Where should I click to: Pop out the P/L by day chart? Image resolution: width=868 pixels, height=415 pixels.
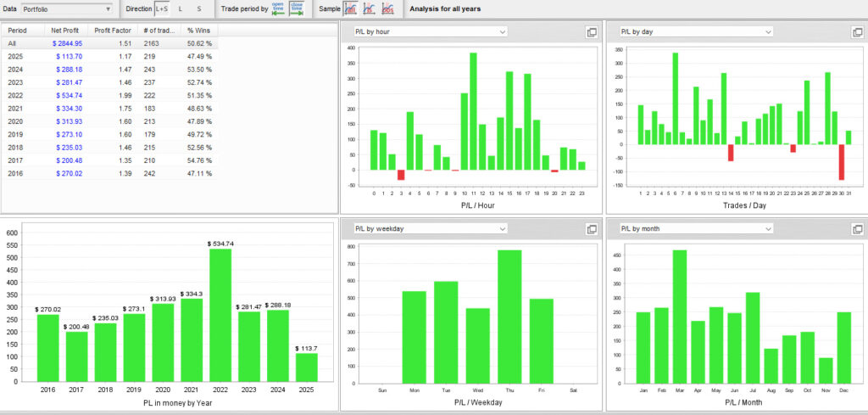coord(858,32)
